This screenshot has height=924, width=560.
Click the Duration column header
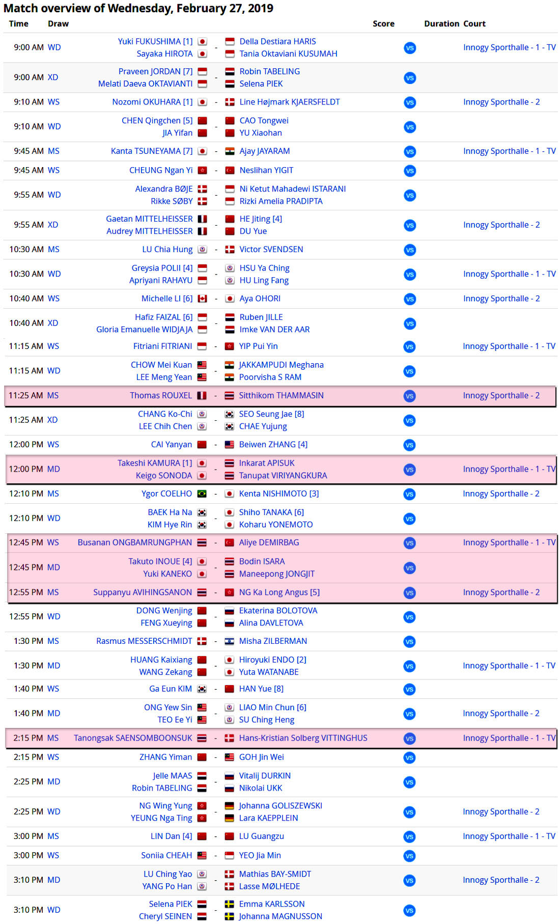(441, 23)
